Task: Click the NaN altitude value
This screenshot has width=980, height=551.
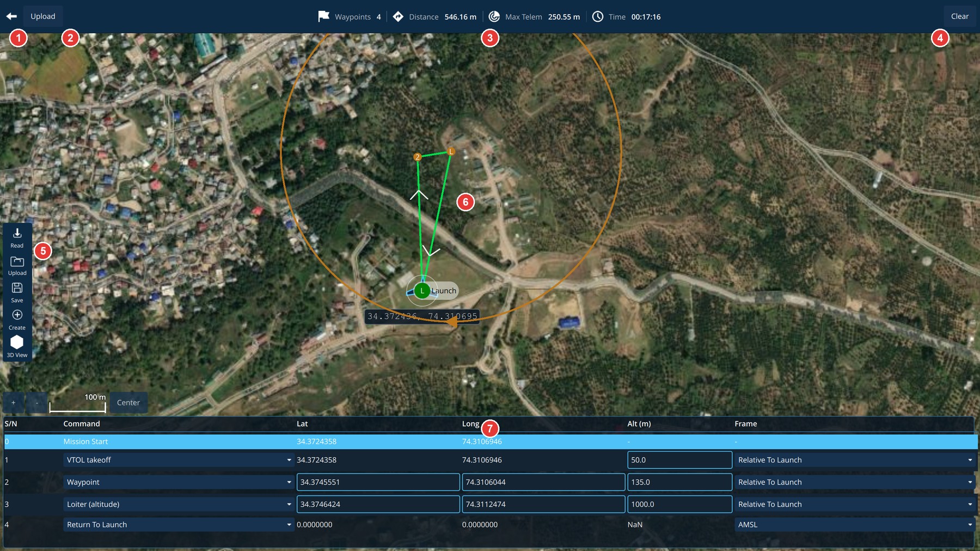Action: tap(635, 524)
